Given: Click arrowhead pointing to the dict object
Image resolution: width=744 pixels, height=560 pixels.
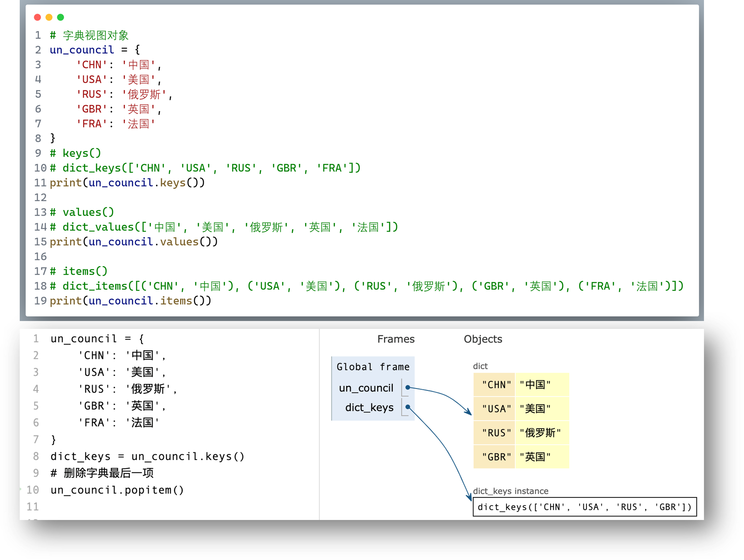Looking at the screenshot, I should coord(469,413).
